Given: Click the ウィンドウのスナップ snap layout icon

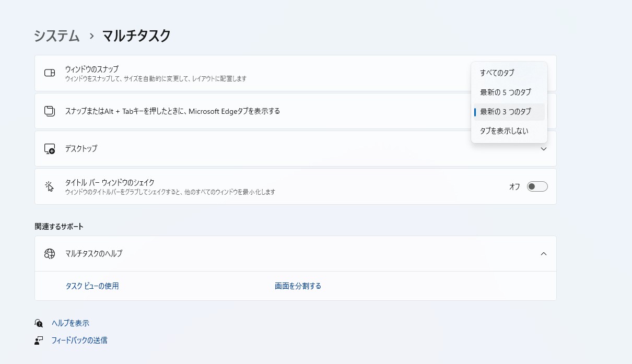Looking at the screenshot, I should [49, 73].
